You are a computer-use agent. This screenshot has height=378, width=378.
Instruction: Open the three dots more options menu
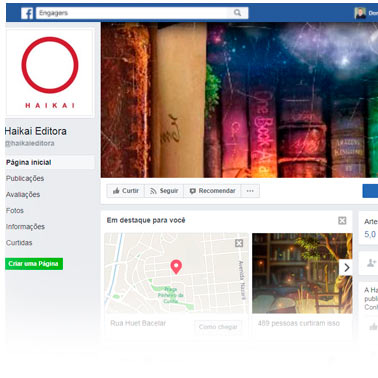coord(250,191)
